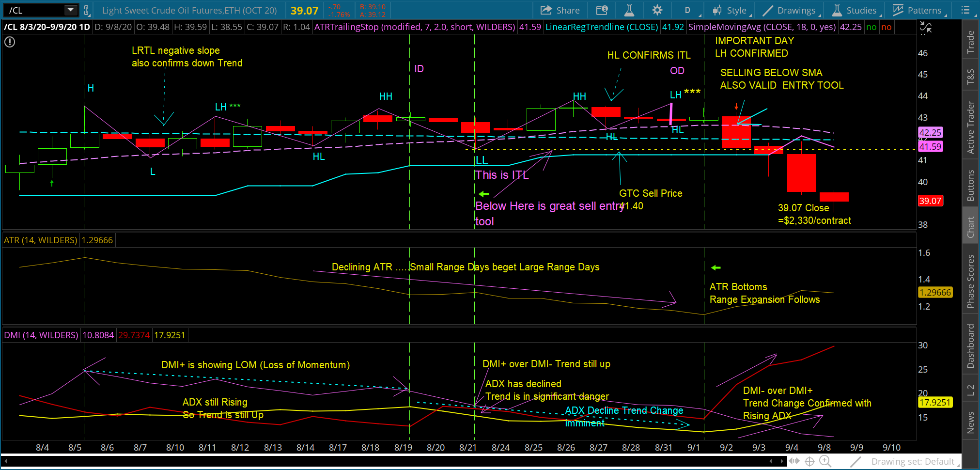Click the list menu icon at toolbar end

[965, 10]
